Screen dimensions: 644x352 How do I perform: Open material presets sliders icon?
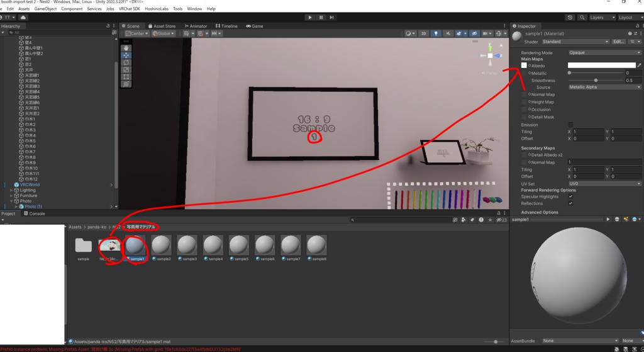(x=635, y=33)
